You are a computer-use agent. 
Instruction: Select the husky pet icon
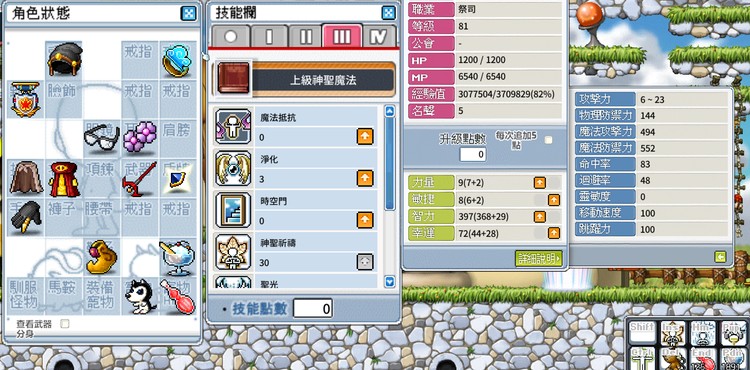pos(140,297)
